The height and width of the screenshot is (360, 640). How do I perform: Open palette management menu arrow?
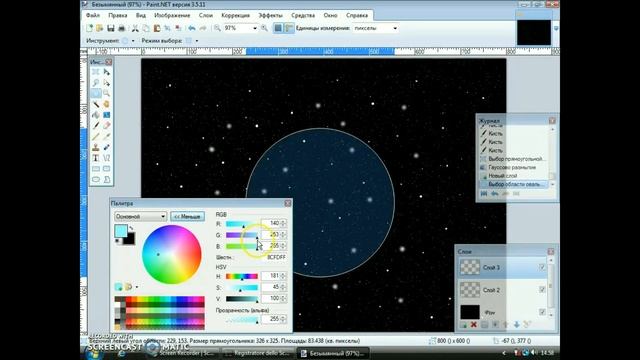point(136,287)
